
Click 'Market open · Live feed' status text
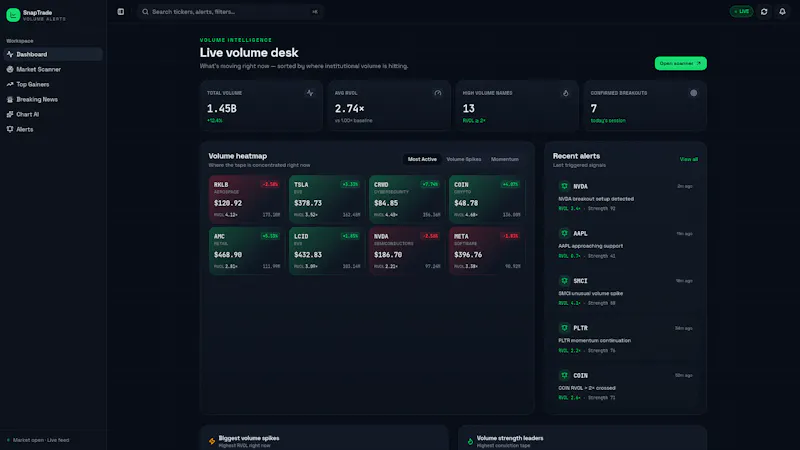point(41,440)
